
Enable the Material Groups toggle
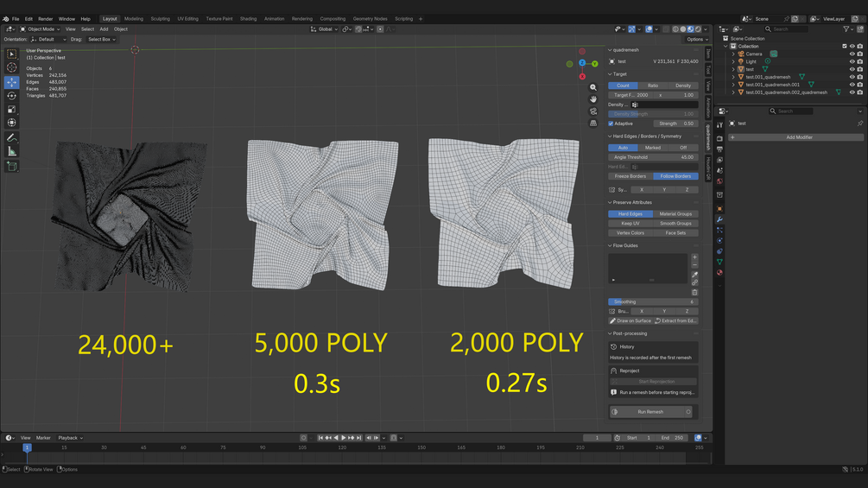[x=675, y=214]
